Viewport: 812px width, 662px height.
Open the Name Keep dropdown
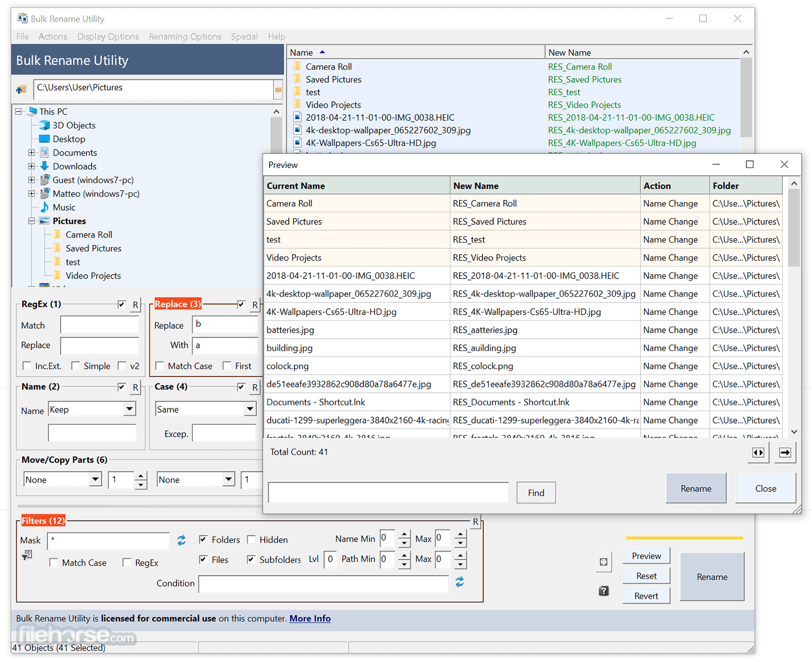click(x=129, y=409)
